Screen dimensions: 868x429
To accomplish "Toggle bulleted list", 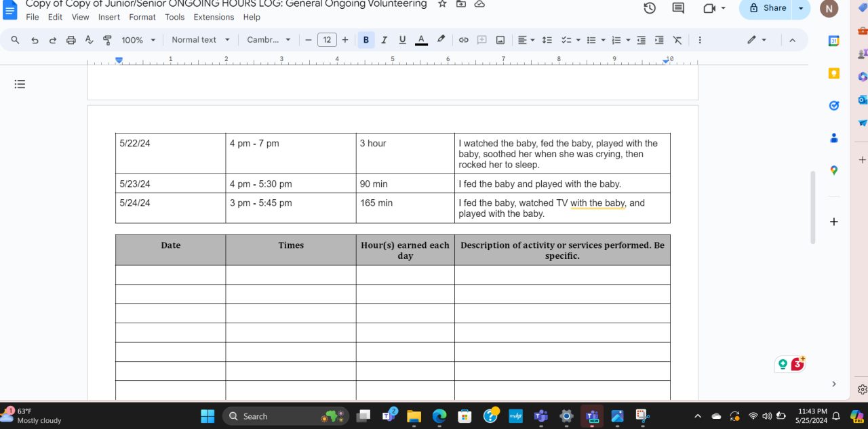I will coord(591,40).
